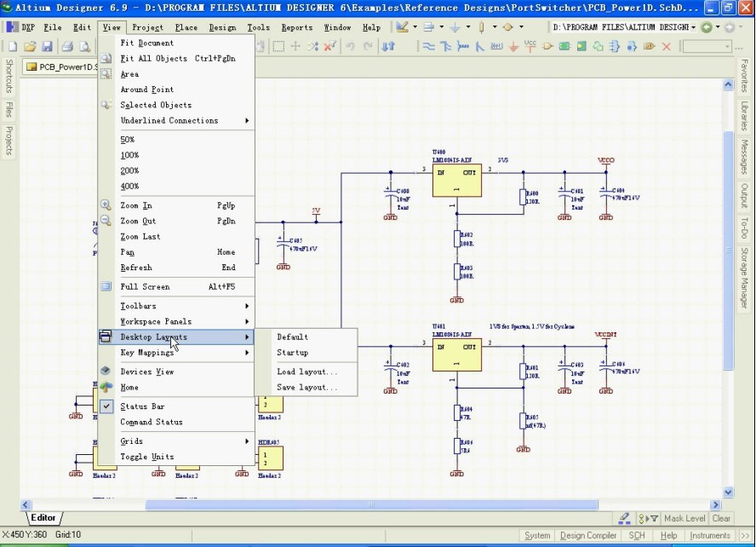Image resolution: width=756 pixels, height=547 pixels.
Task: Set zoom to 200%
Action: [176, 170]
